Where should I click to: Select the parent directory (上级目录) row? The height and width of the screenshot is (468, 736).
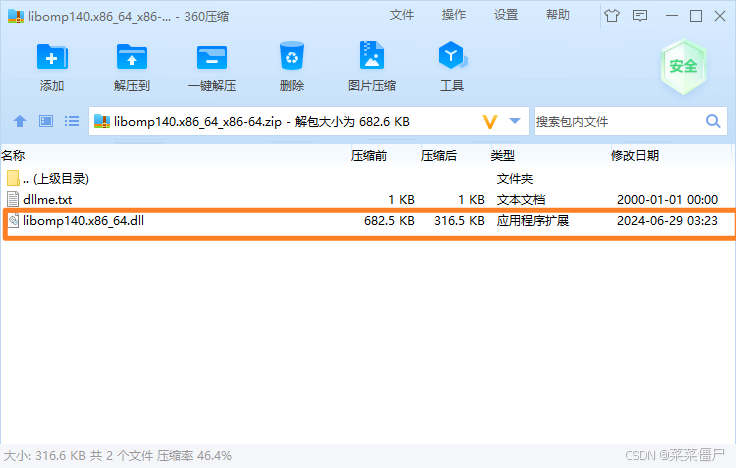pyautogui.click(x=368, y=179)
